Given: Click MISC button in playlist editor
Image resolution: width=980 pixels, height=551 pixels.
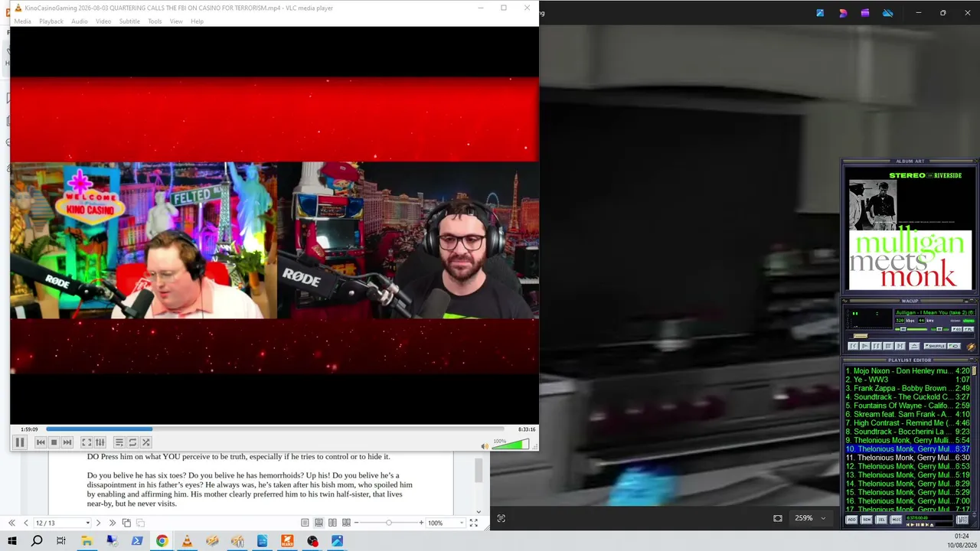Looking at the screenshot, I should (x=896, y=520).
